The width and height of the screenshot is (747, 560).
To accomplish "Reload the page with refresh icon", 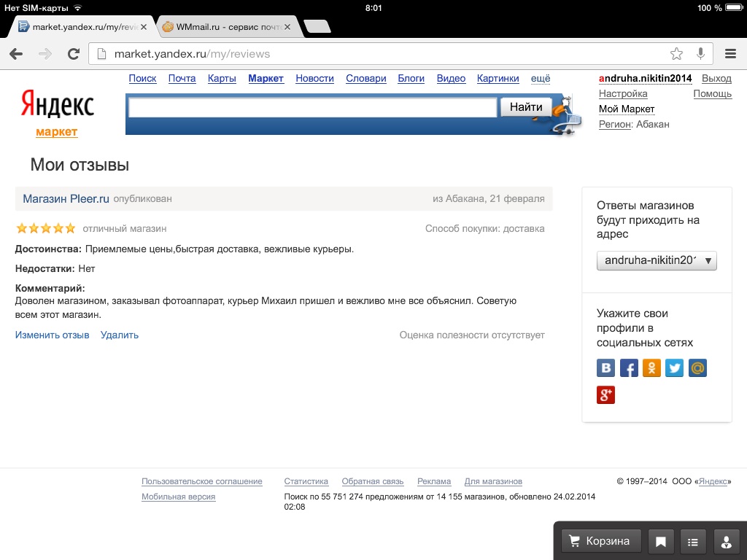I will (74, 54).
